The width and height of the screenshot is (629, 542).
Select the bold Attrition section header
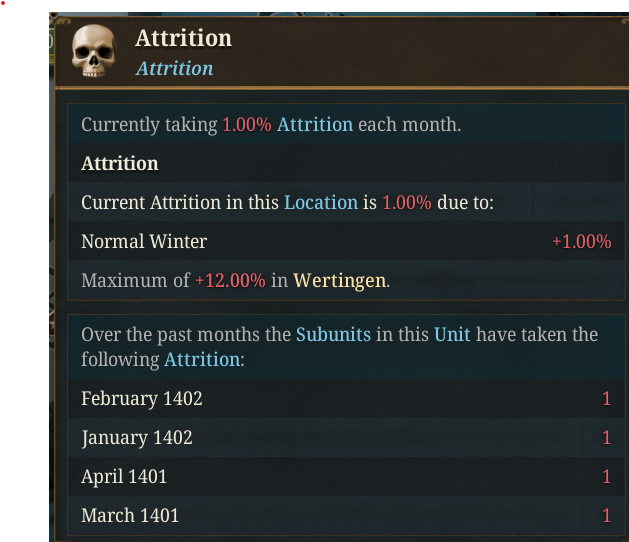point(120,163)
